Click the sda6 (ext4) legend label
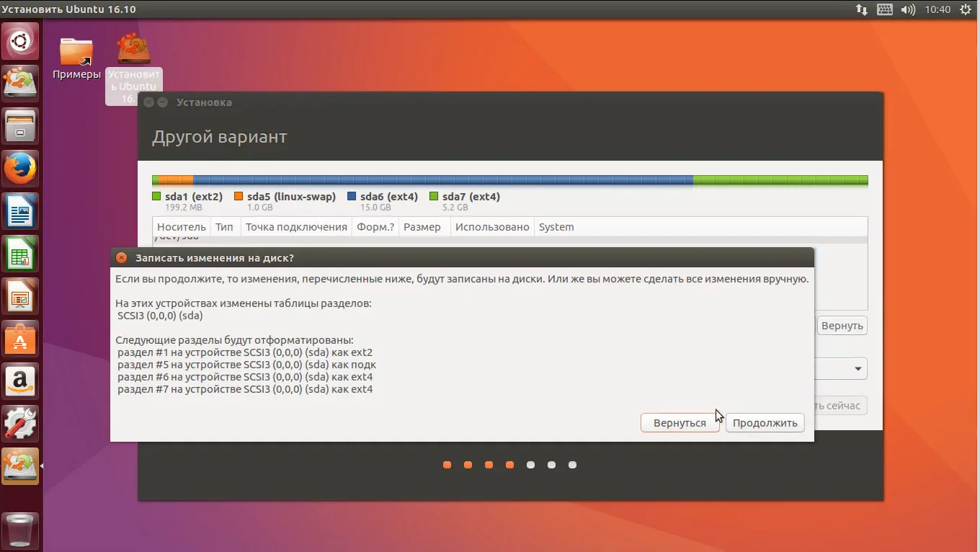 pyautogui.click(x=389, y=197)
